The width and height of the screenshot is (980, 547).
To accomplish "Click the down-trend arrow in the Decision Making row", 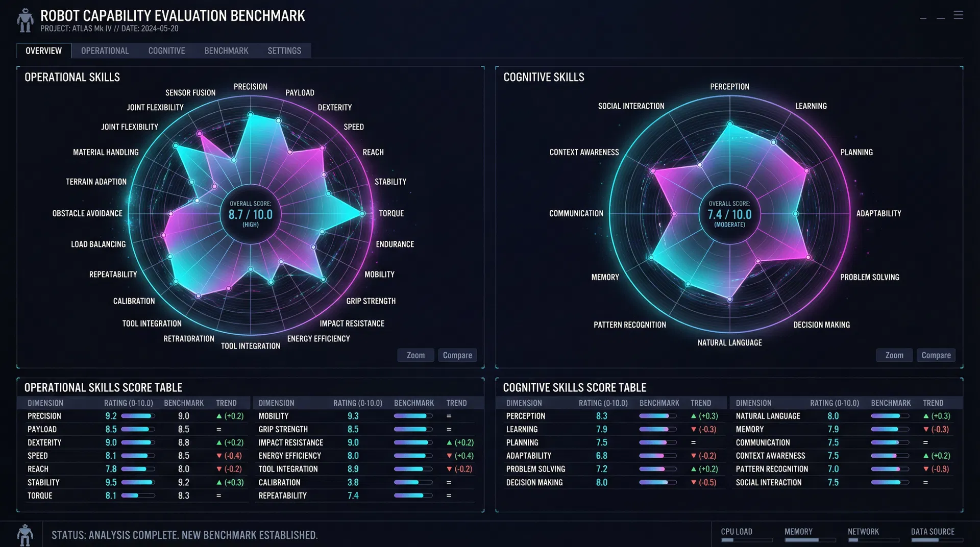I will pos(693,483).
